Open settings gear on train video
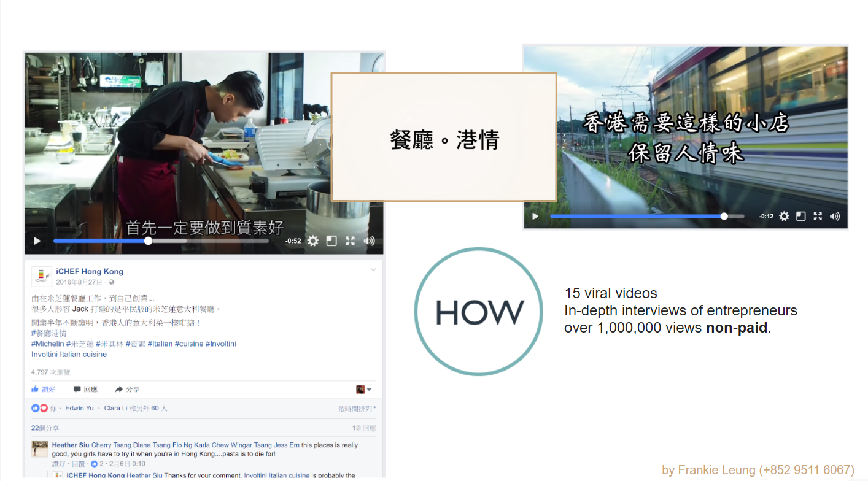The width and height of the screenshot is (868, 481). click(x=784, y=217)
